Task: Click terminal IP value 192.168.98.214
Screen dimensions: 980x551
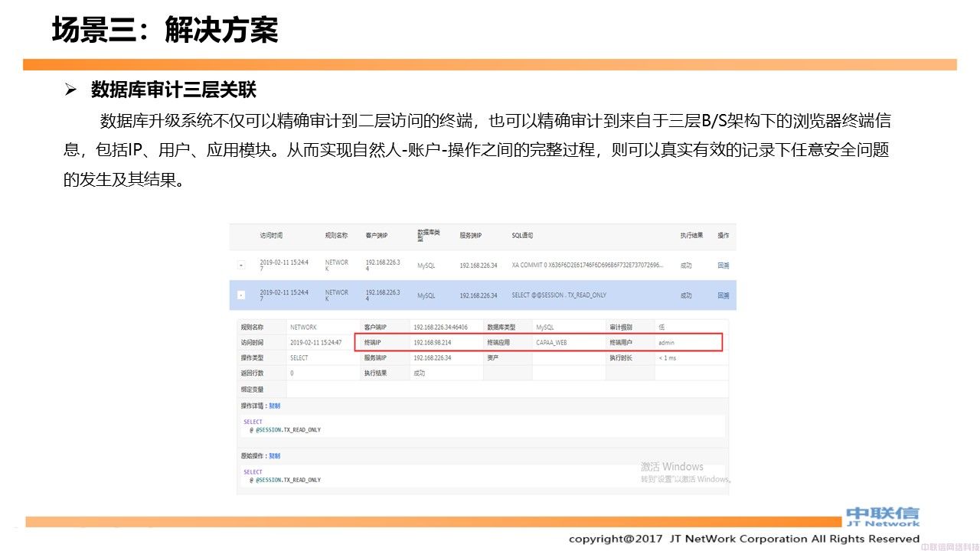Action: [432, 343]
